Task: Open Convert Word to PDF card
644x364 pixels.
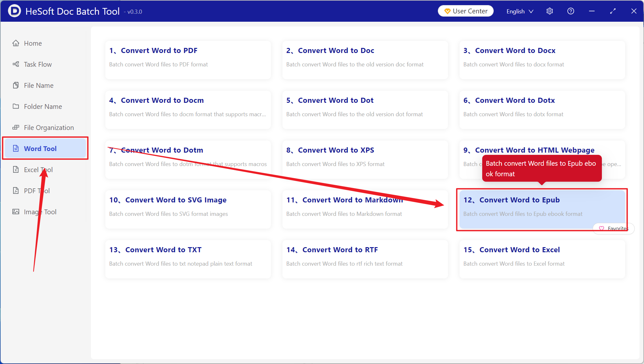Action: (x=188, y=60)
